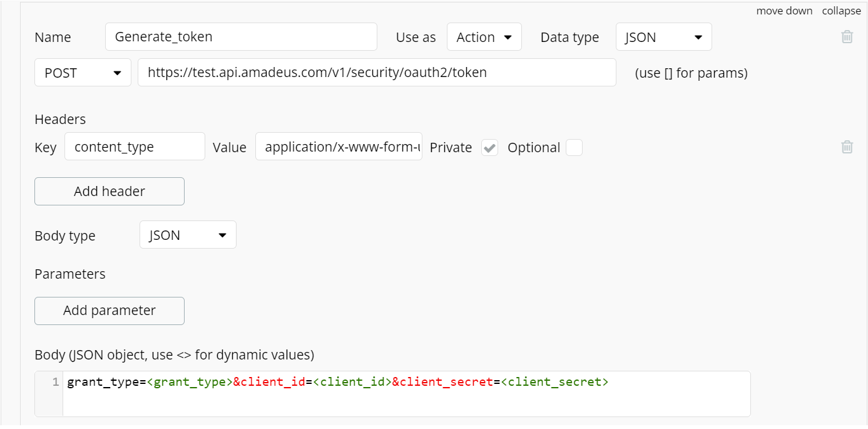Click the API endpoint URL field
The image size is (868, 429).
coord(377,73)
